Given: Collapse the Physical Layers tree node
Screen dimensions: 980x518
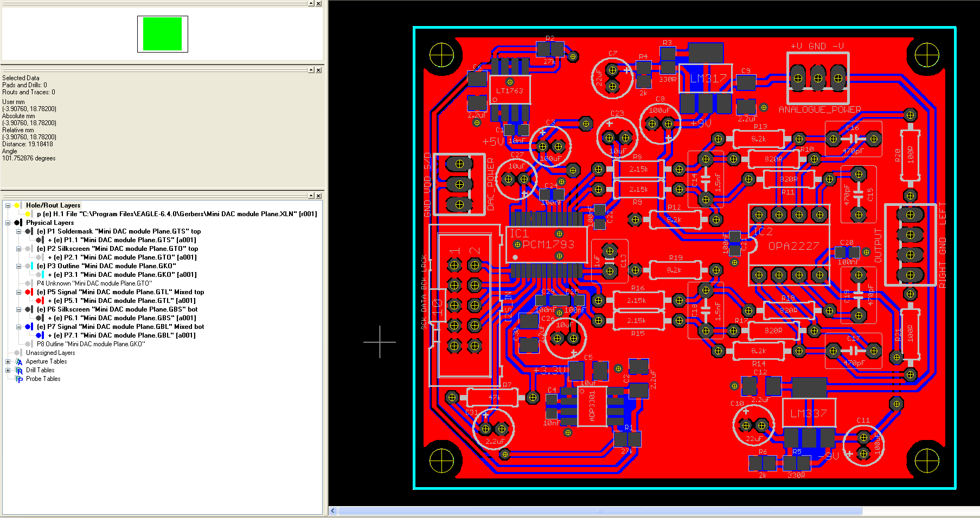Looking at the screenshot, I should pos(8,223).
